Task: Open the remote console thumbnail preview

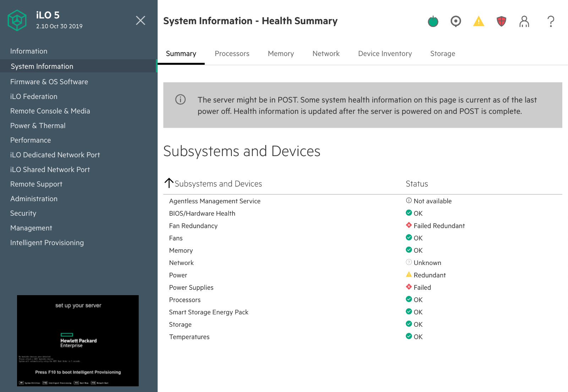Action: coord(78,341)
